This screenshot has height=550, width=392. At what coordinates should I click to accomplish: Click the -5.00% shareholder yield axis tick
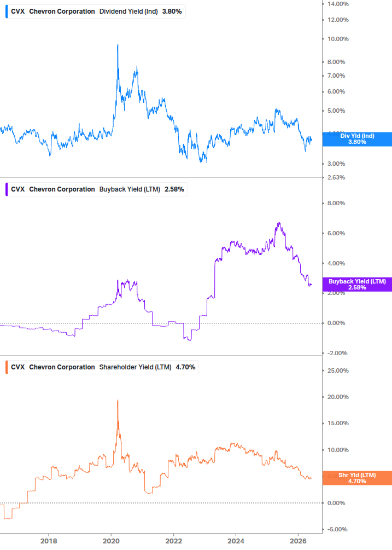click(x=337, y=529)
